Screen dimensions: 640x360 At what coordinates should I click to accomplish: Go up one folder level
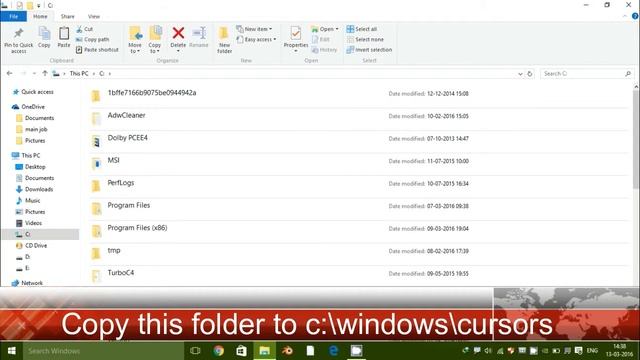coord(45,73)
